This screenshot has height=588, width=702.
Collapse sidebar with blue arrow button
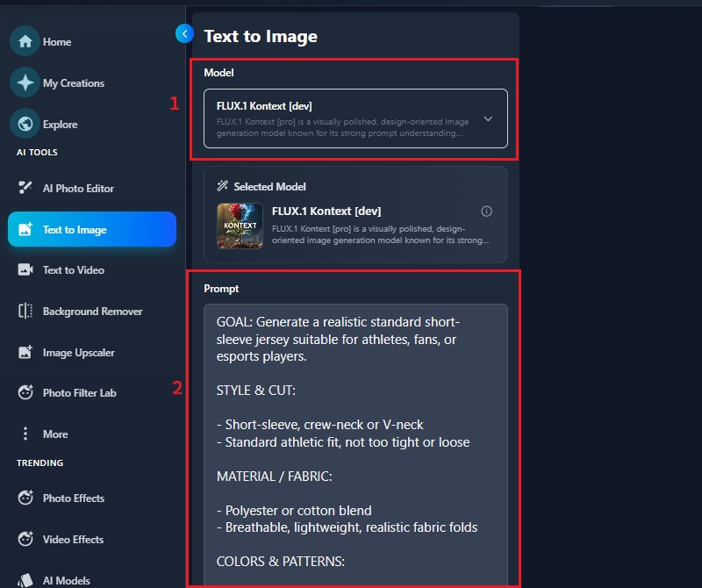pyautogui.click(x=184, y=33)
